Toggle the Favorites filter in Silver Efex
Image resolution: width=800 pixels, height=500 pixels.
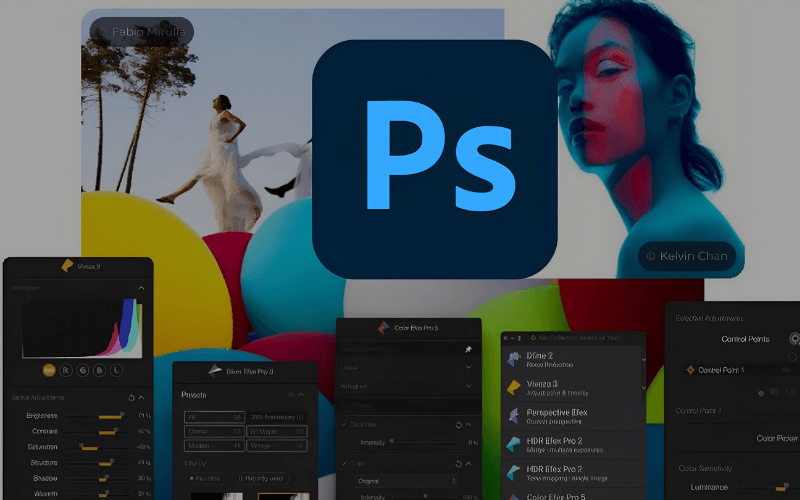point(205,479)
